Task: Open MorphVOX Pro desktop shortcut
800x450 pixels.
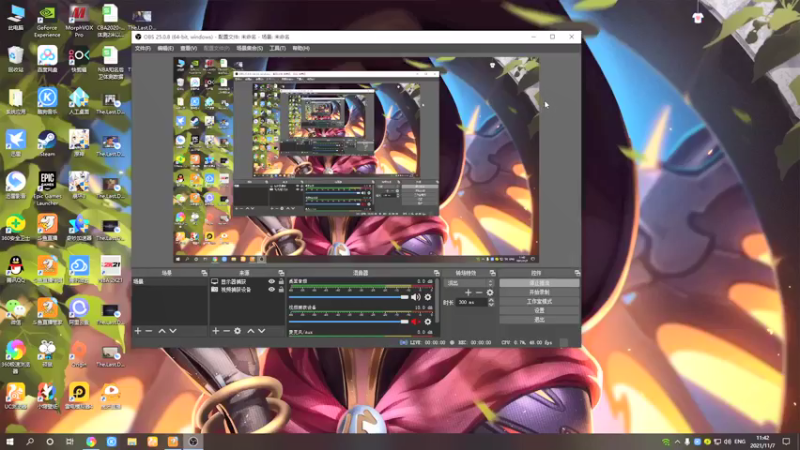Action: pos(79,21)
